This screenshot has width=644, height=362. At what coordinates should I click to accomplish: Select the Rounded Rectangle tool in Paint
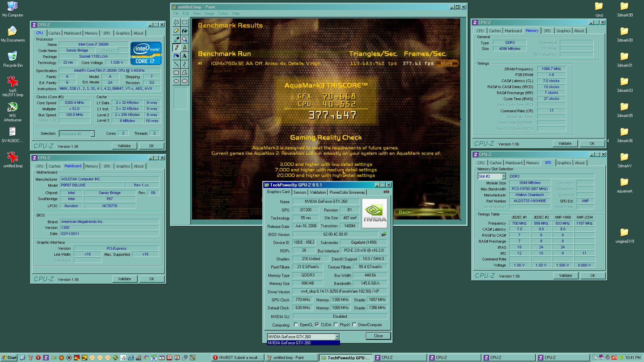[184, 81]
